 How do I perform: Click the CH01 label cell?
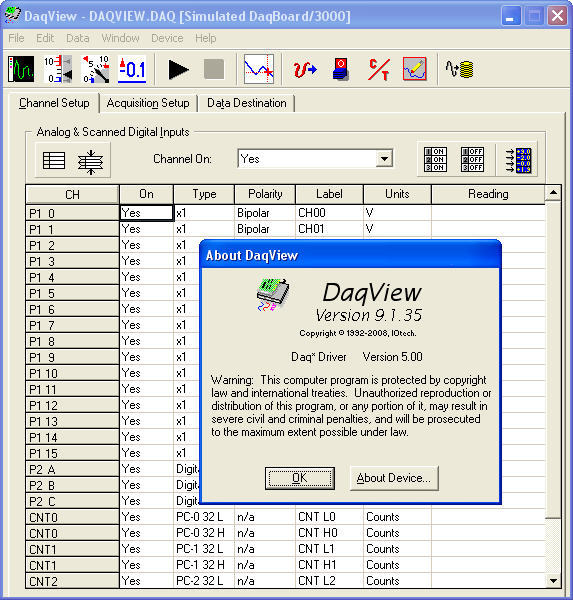[x=329, y=229]
